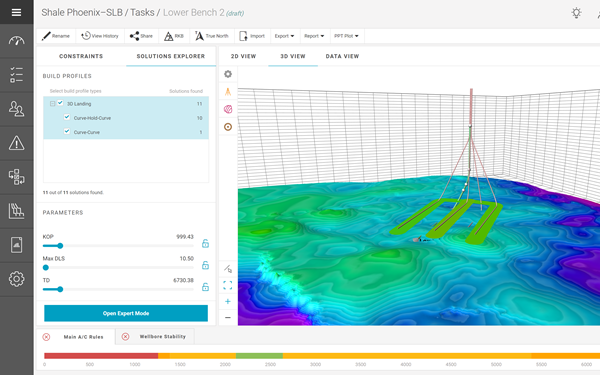Zoom out with the minus icon
This screenshot has width=600, height=375.
228,318
